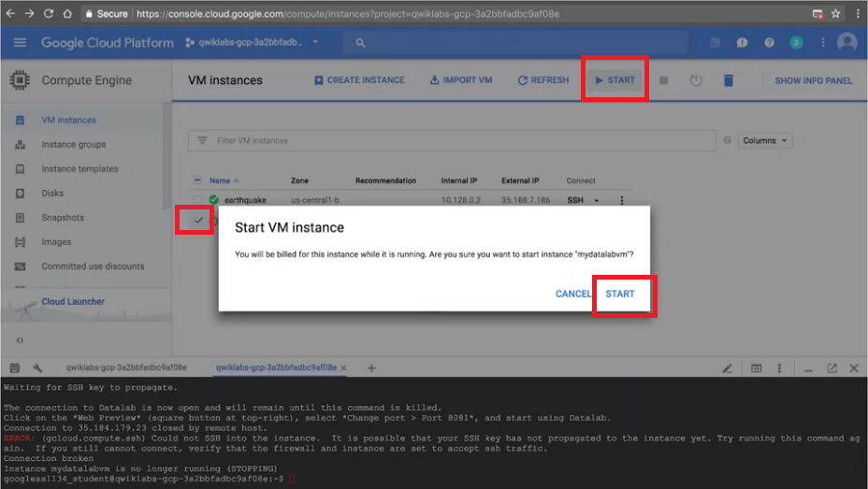Reload the page with browser refresh icon

click(48, 13)
